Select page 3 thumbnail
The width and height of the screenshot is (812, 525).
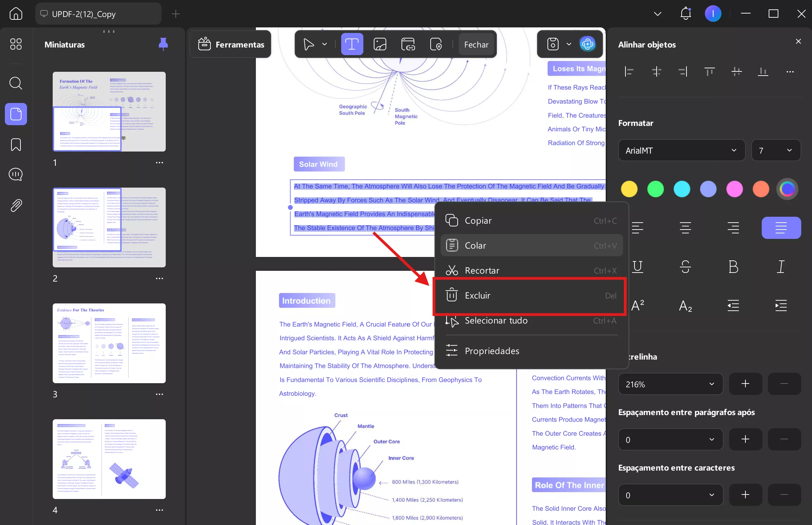point(109,343)
